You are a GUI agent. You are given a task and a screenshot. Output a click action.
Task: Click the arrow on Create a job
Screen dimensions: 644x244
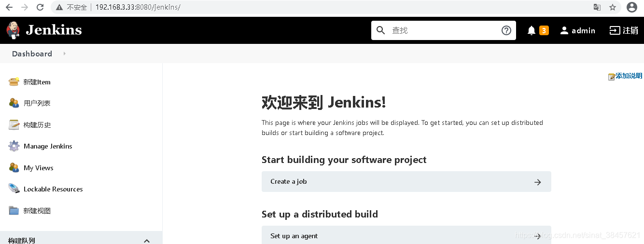(537, 182)
